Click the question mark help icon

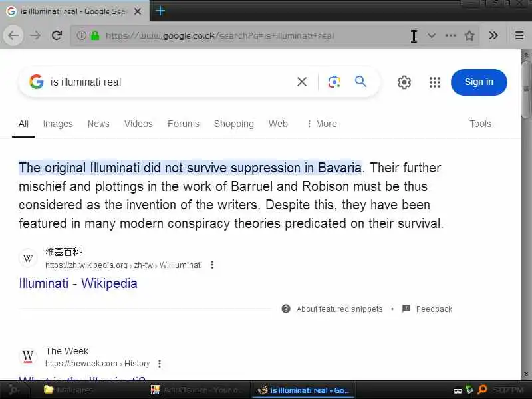286,309
